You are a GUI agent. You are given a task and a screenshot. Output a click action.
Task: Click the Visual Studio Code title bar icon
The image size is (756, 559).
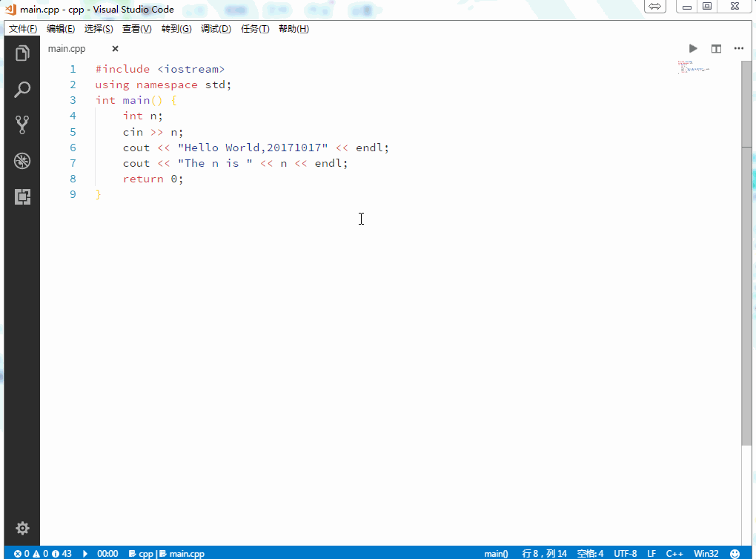10,9
